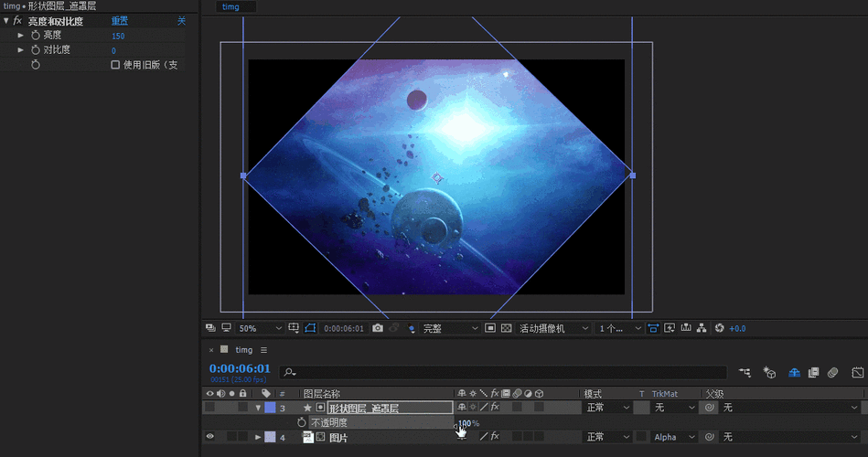Viewport: 868px width, 457px height.
Task: Expand the 对比度 property slider
Action: pos(20,49)
